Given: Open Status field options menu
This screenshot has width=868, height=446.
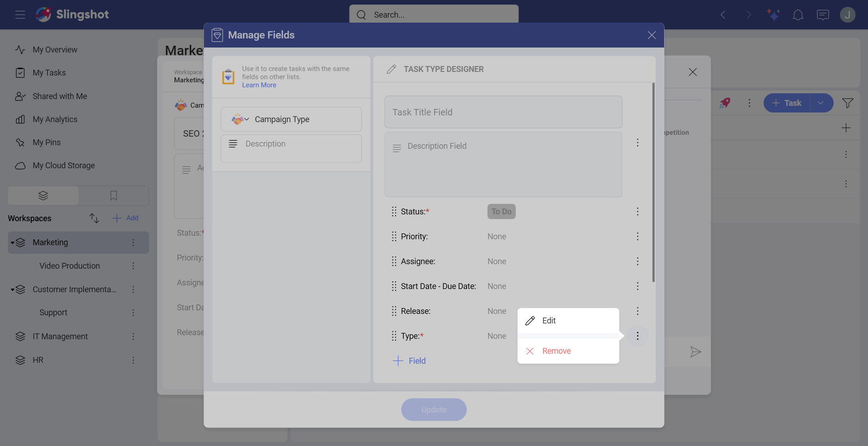Looking at the screenshot, I should coord(637,212).
